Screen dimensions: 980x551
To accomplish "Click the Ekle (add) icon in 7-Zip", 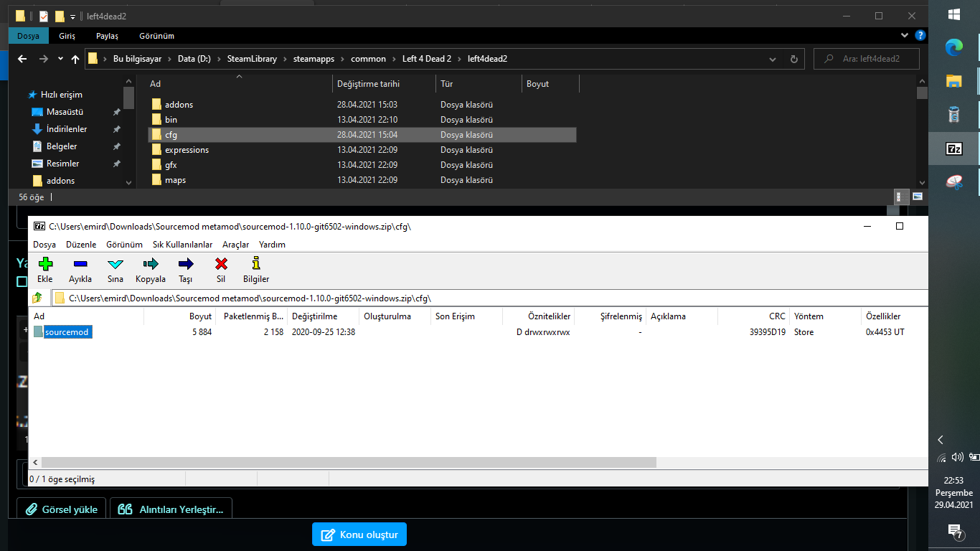I will pos(45,264).
